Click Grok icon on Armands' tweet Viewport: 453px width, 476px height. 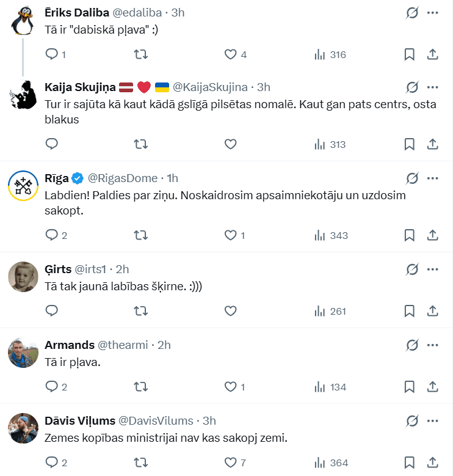point(412,345)
